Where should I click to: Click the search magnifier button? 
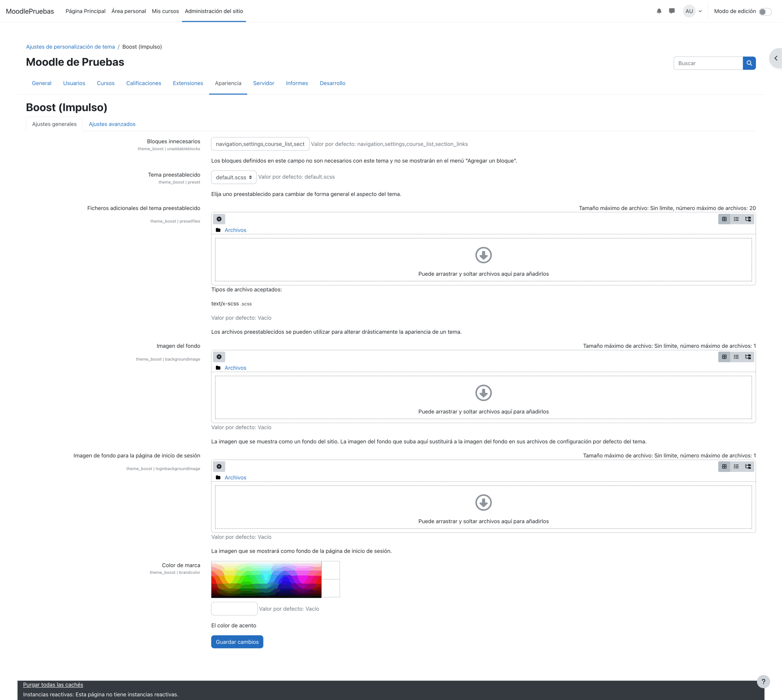point(749,63)
